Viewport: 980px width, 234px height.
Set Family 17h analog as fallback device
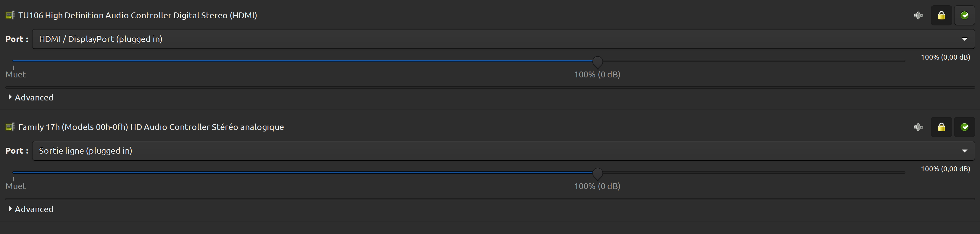tap(964, 127)
